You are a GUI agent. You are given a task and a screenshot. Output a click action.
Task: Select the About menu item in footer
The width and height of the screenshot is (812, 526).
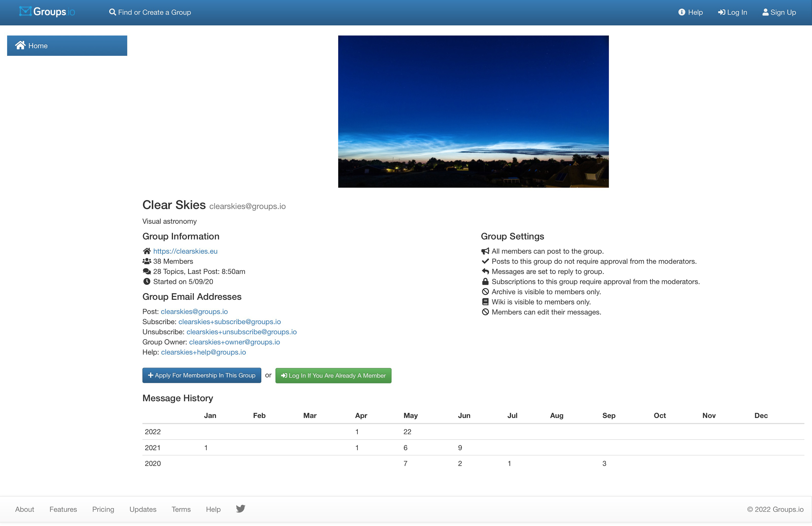point(25,509)
